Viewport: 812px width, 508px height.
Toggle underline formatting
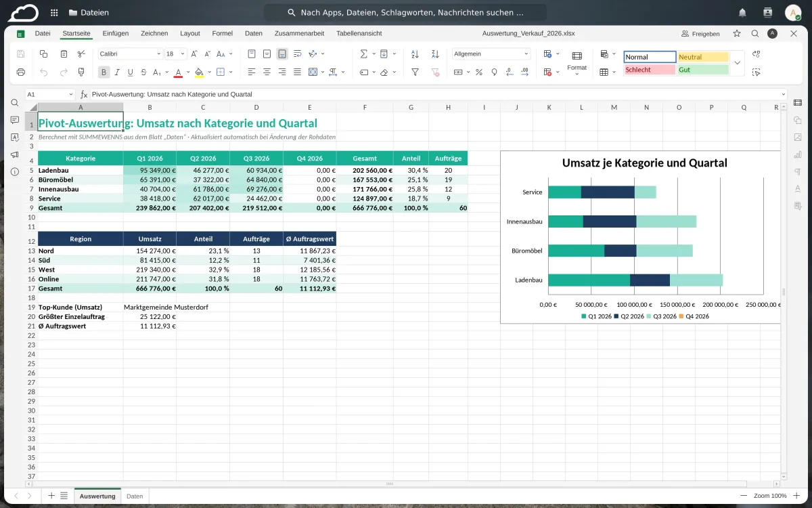pos(130,72)
